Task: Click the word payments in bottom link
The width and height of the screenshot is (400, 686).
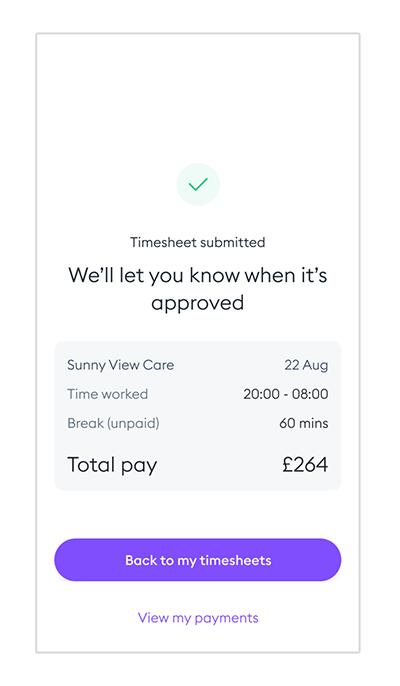Action: tap(226, 619)
